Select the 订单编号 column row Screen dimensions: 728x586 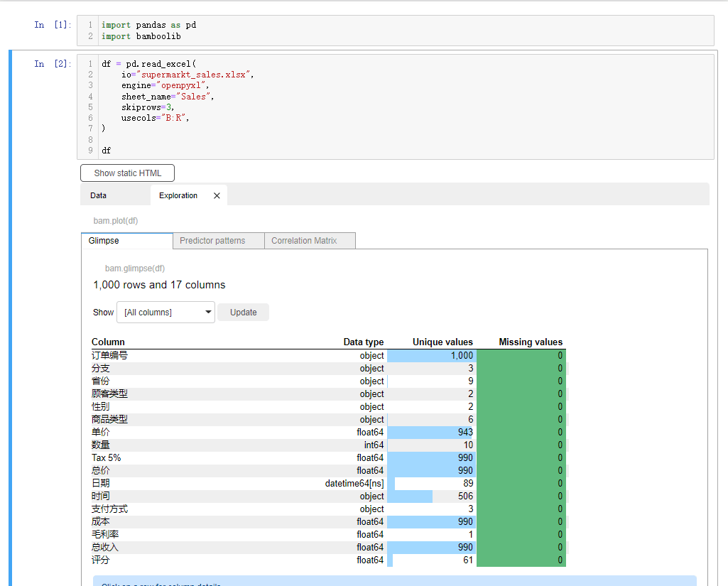[329, 355]
